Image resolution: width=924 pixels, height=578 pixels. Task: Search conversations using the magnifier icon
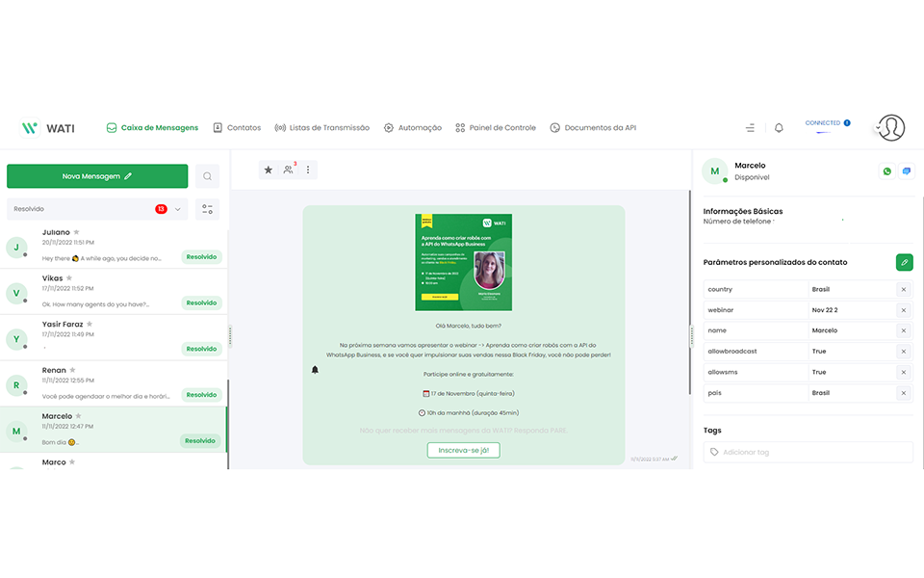[207, 176]
